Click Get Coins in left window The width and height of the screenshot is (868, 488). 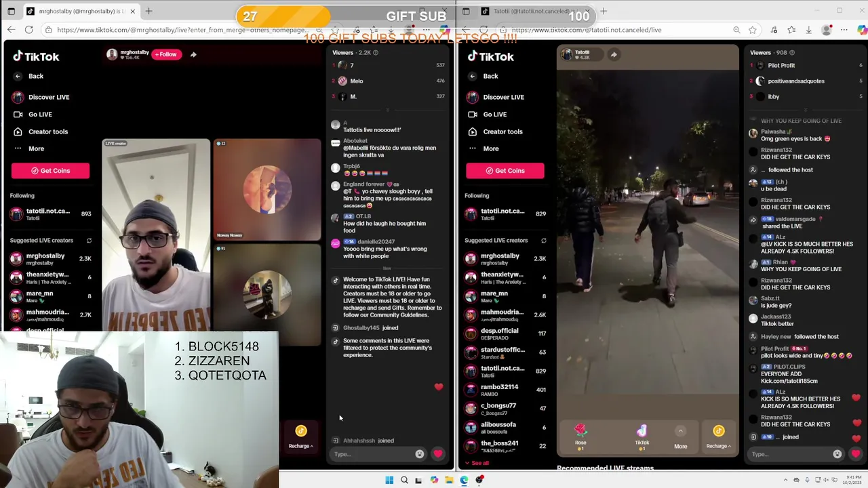coord(50,171)
